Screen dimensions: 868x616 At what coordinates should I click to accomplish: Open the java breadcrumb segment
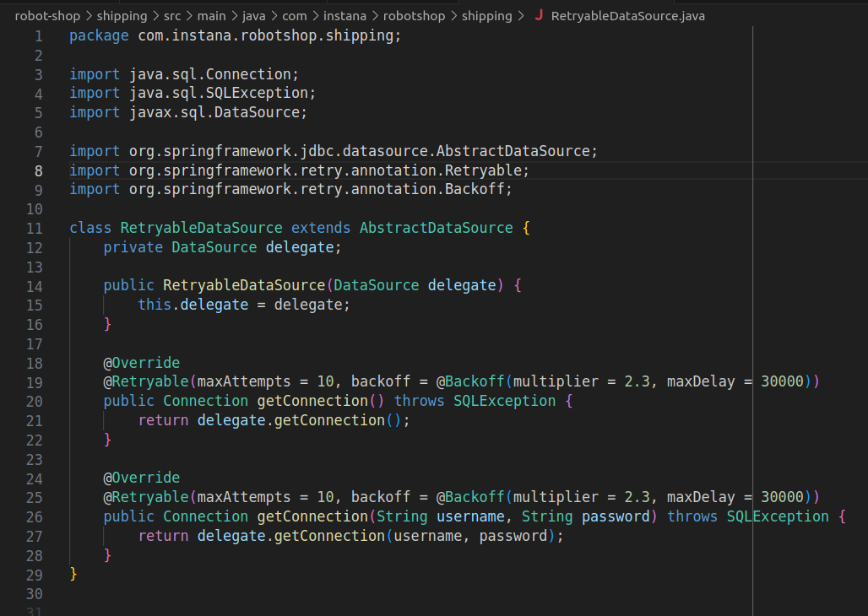[x=254, y=16]
